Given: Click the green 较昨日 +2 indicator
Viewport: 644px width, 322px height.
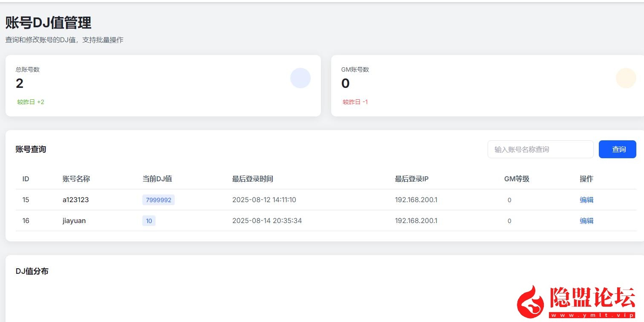Looking at the screenshot, I should 31,102.
